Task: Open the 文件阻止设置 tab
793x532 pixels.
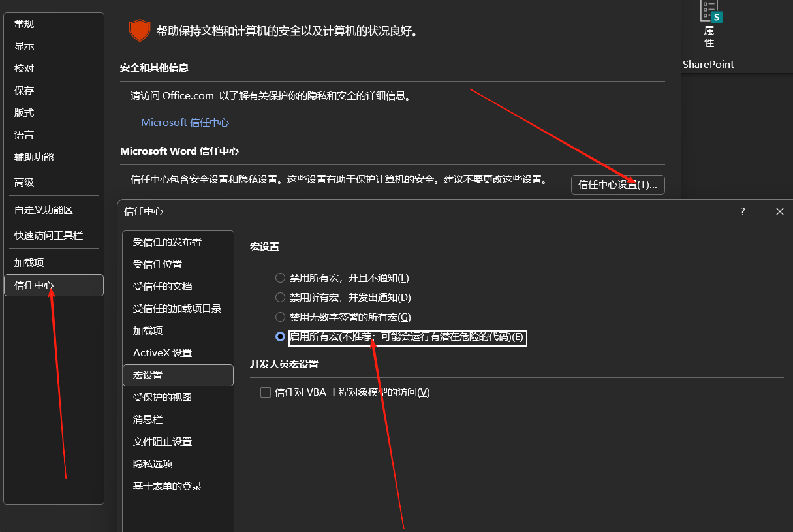Action: point(178,442)
